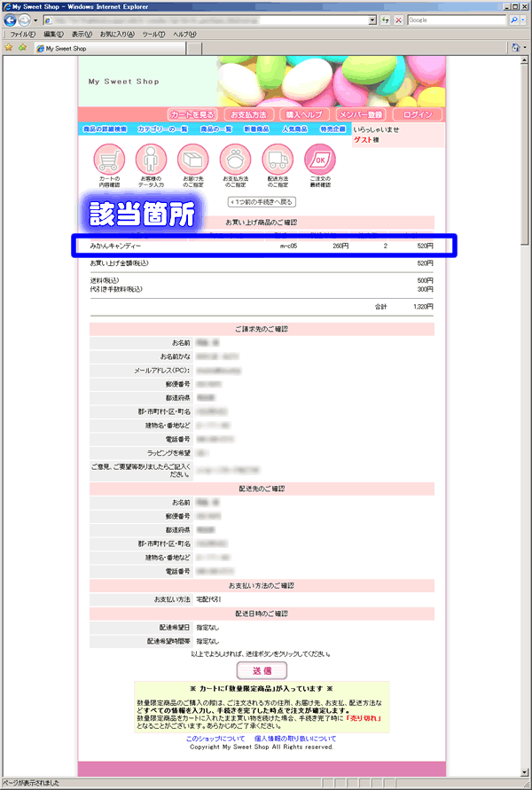Click the delivery address box icon

(193, 160)
